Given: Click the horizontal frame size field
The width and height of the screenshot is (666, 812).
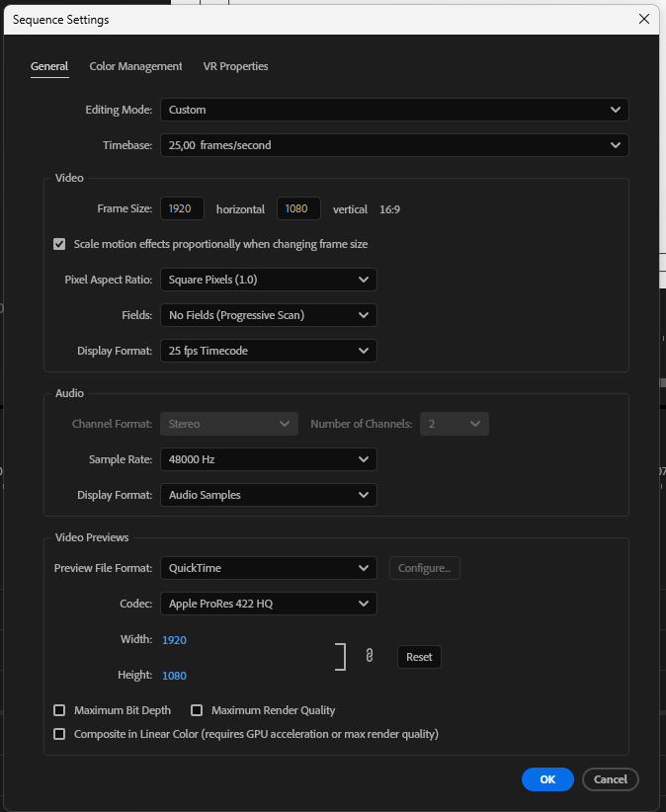Looking at the screenshot, I should click(182, 208).
